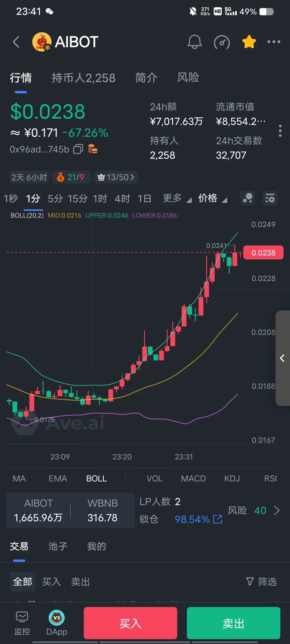Tap the green 卖出 sell button
The image size is (290, 644).
point(234,623)
